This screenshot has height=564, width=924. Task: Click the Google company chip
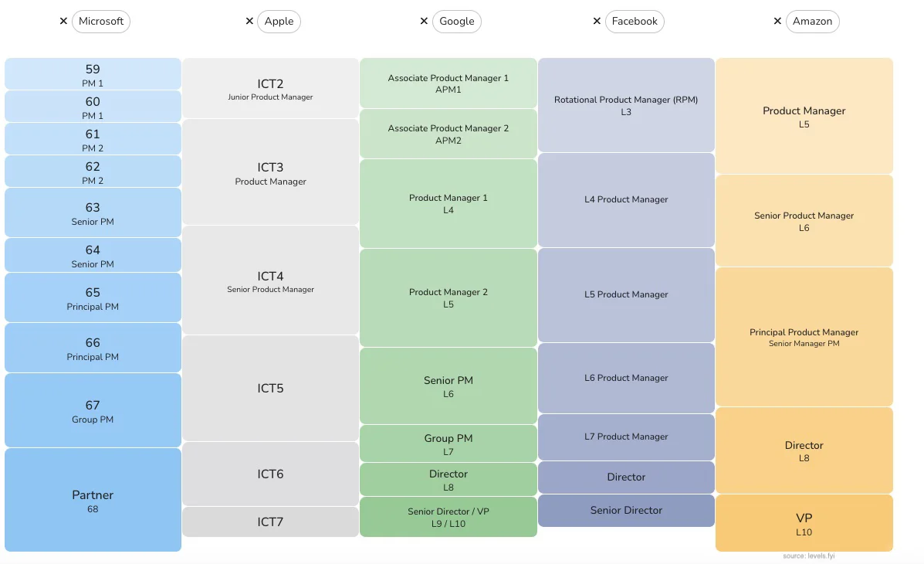coord(456,22)
